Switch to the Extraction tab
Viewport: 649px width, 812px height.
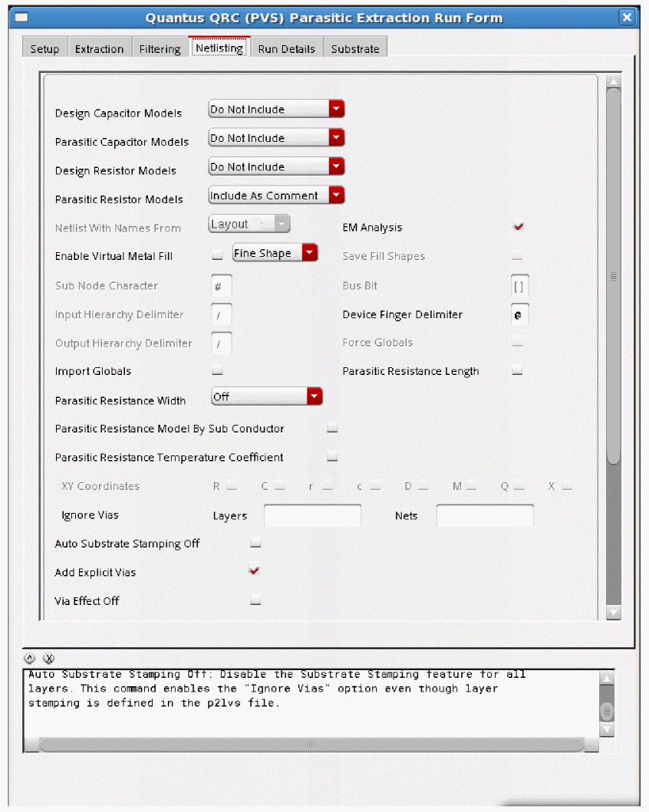(x=100, y=48)
